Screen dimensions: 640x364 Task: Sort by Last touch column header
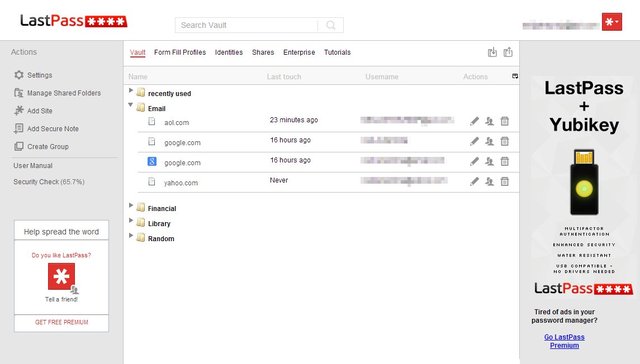click(x=284, y=77)
